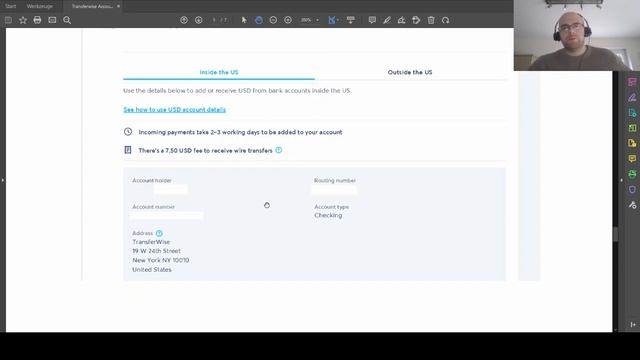Select the highlighter pen tool
640x360 pixels.
(x=387, y=20)
